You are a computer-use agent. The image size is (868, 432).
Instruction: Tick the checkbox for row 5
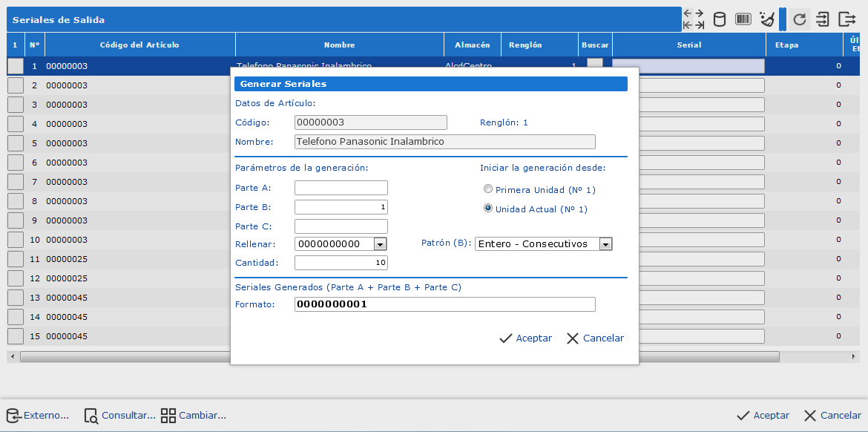click(x=16, y=143)
